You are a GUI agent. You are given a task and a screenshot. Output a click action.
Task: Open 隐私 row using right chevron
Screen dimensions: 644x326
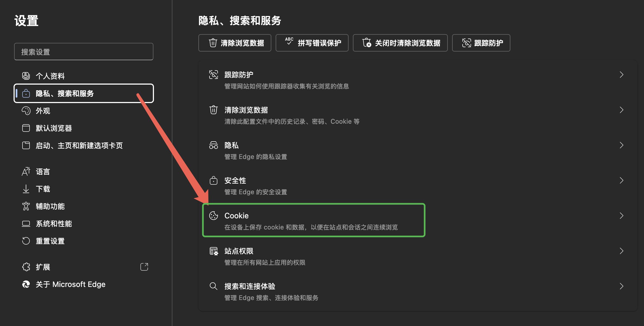622,145
